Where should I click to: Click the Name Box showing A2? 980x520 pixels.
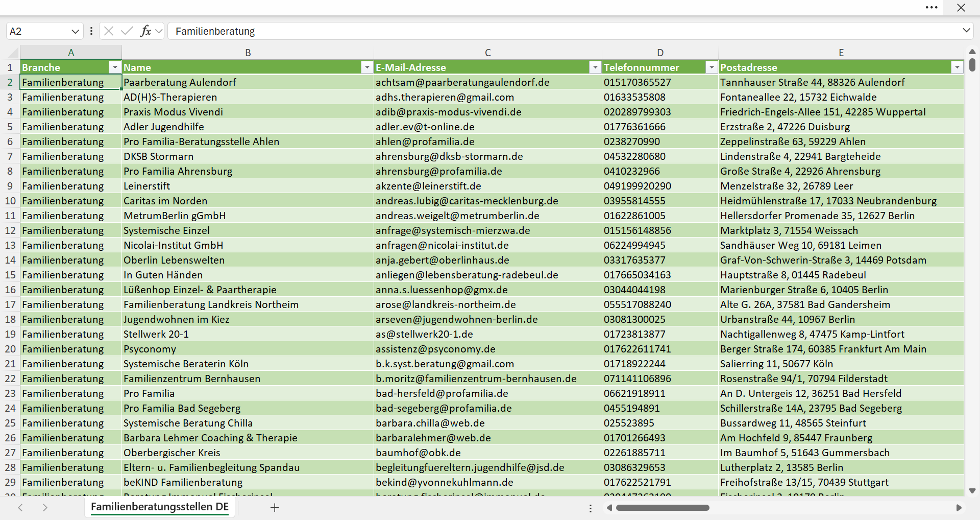pos(38,31)
